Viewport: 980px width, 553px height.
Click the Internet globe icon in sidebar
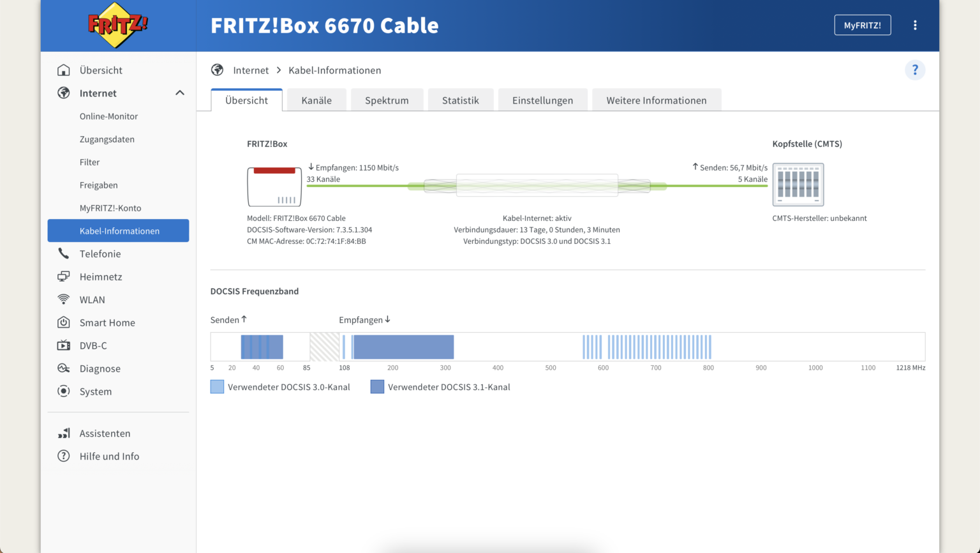tap(64, 93)
